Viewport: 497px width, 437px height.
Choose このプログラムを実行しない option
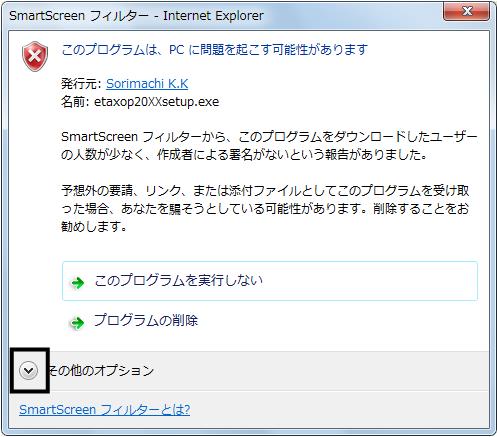[x=270, y=281]
